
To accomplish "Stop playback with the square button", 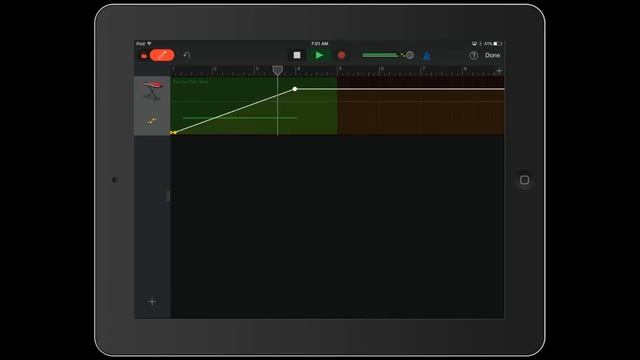I will [x=297, y=55].
